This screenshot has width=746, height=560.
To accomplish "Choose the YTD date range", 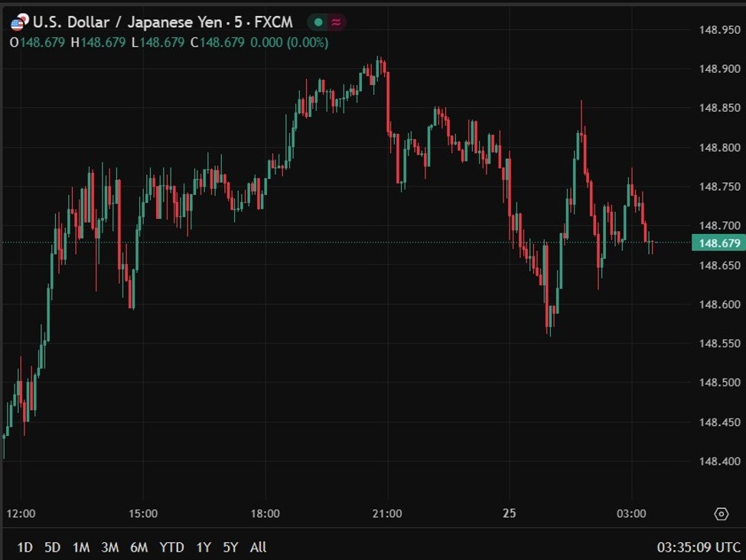I will 172,547.
